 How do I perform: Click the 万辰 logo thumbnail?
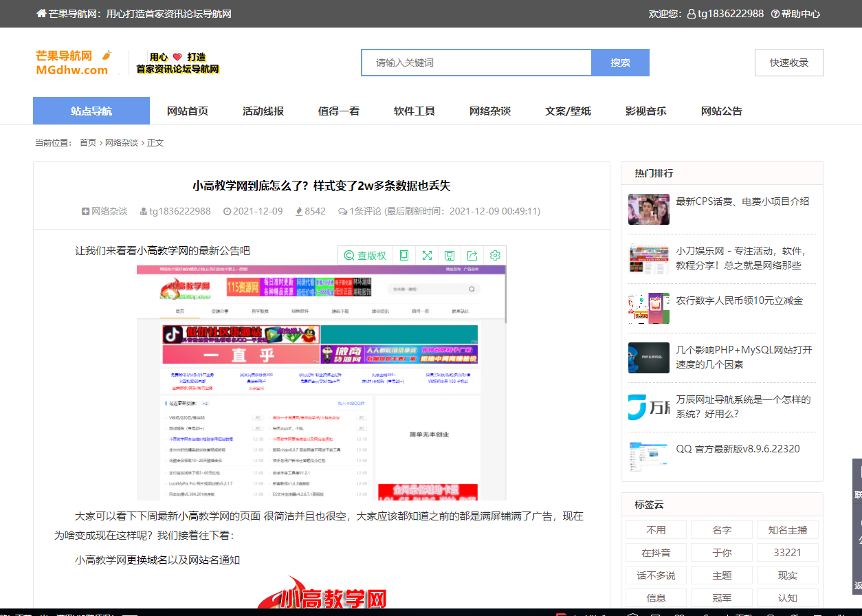pos(649,407)
